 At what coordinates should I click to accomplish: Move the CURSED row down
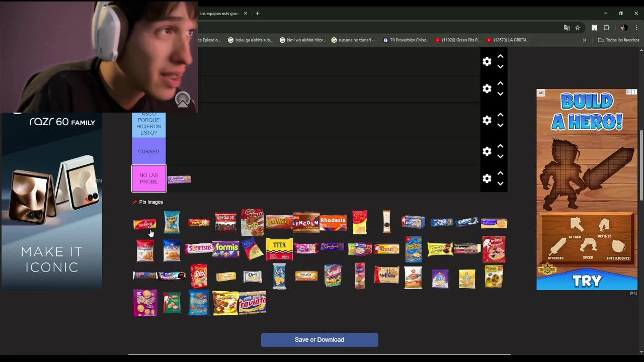[x=500, y=156]
